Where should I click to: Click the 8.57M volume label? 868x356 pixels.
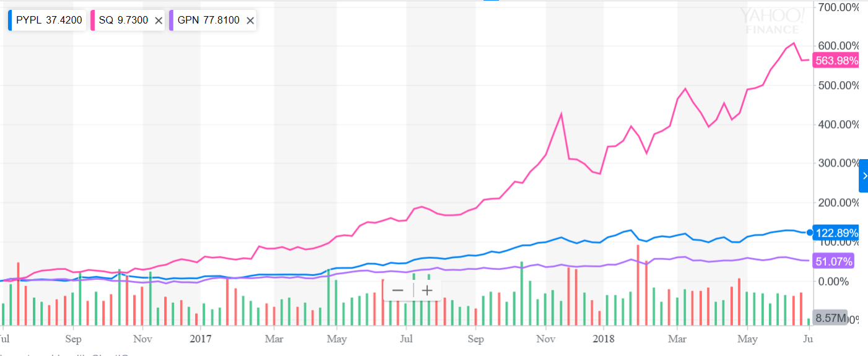point(830,318)
